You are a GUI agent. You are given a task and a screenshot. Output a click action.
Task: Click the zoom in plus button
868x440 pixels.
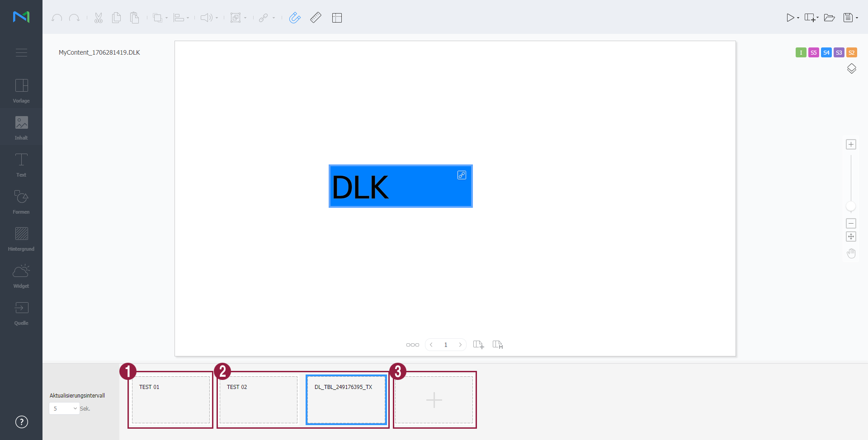pyautogui.click(x=851, y=145)
